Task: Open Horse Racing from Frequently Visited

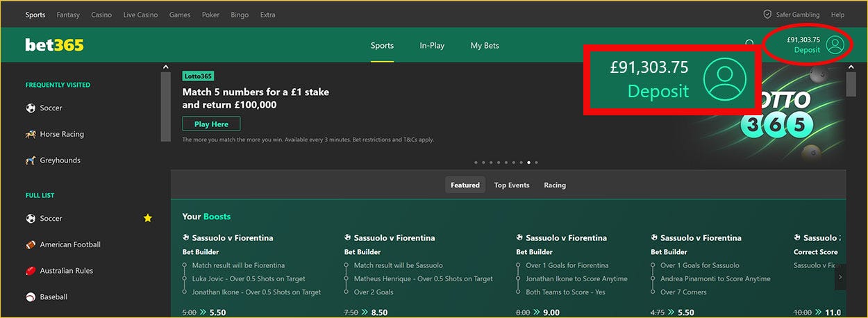Action: pyautogui.click(x=62, y=134)
